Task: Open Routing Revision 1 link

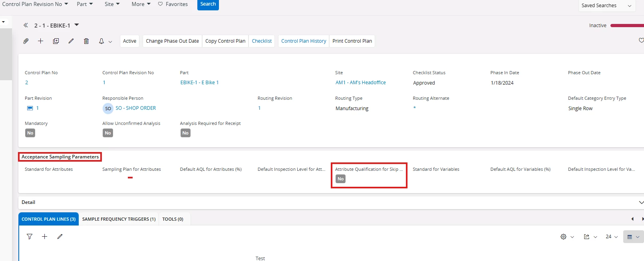Action: tap(259, 108)
